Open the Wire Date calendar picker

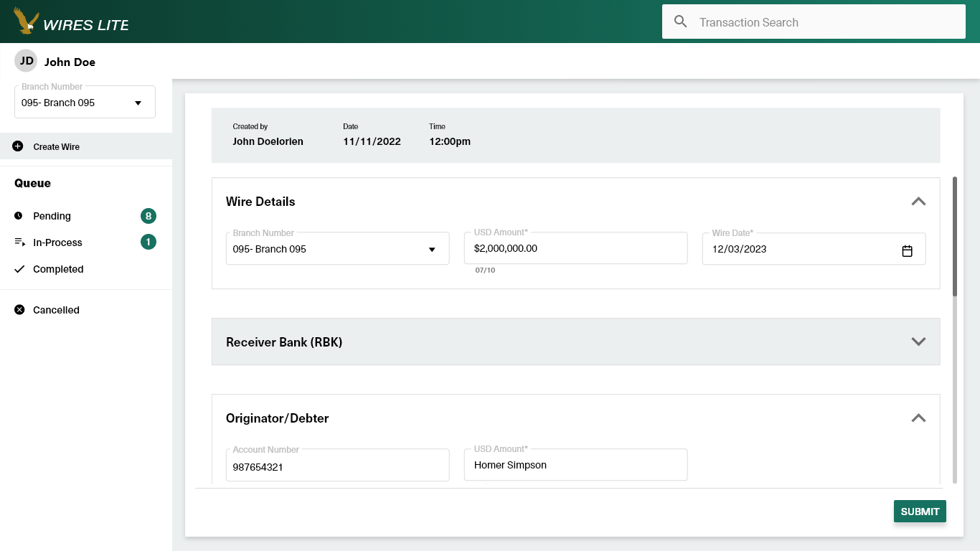(907, 250)
